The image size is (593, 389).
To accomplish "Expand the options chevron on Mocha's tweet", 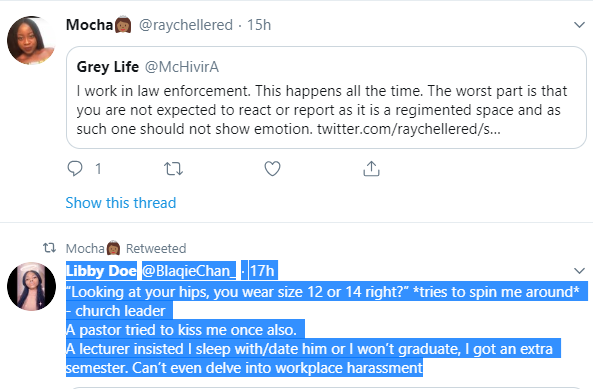I will click(579, 25).
